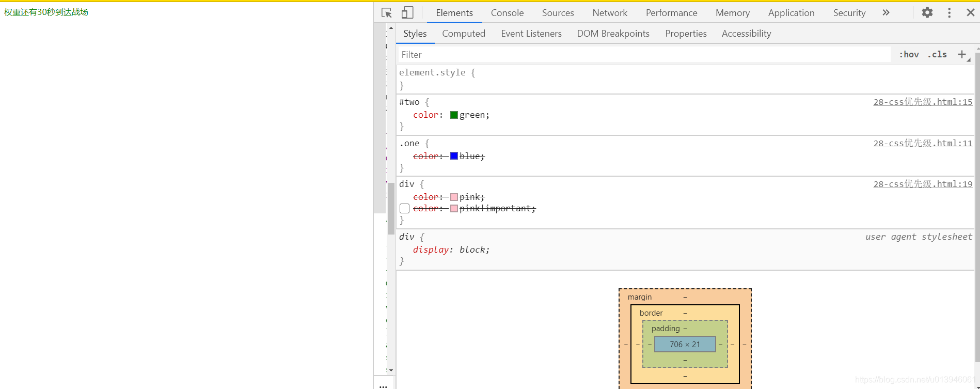Open source link 28-css优先级.html:19
The width and height of the screenshot is (980, 389).
(923, 184)
